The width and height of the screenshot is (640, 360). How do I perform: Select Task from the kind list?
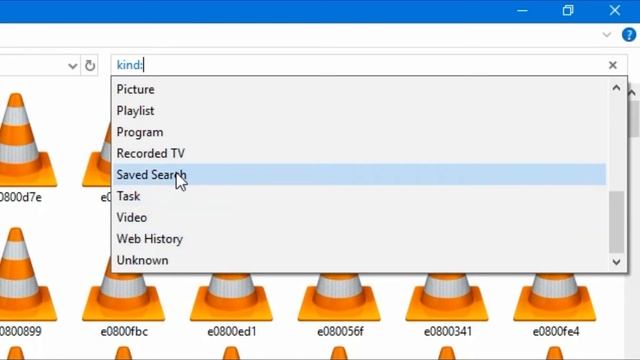coord(359,196)
